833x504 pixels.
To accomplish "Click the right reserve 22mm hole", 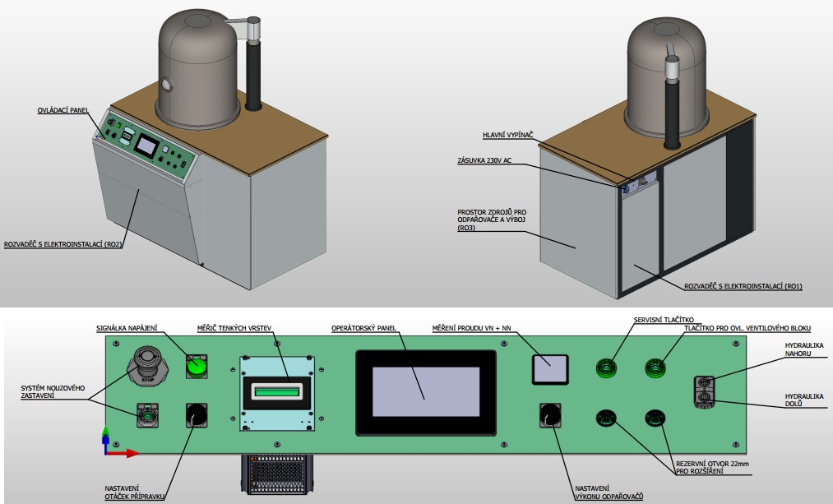I will pyautogui.click(x=655, y=418).
